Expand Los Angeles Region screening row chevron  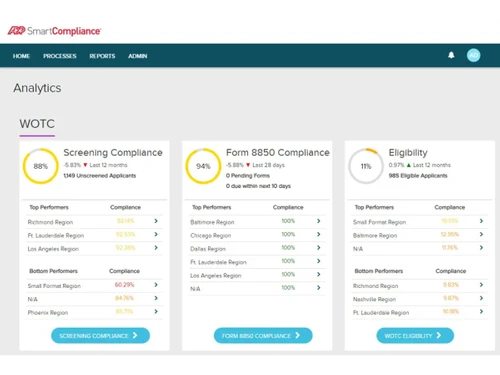coord(156,248)
